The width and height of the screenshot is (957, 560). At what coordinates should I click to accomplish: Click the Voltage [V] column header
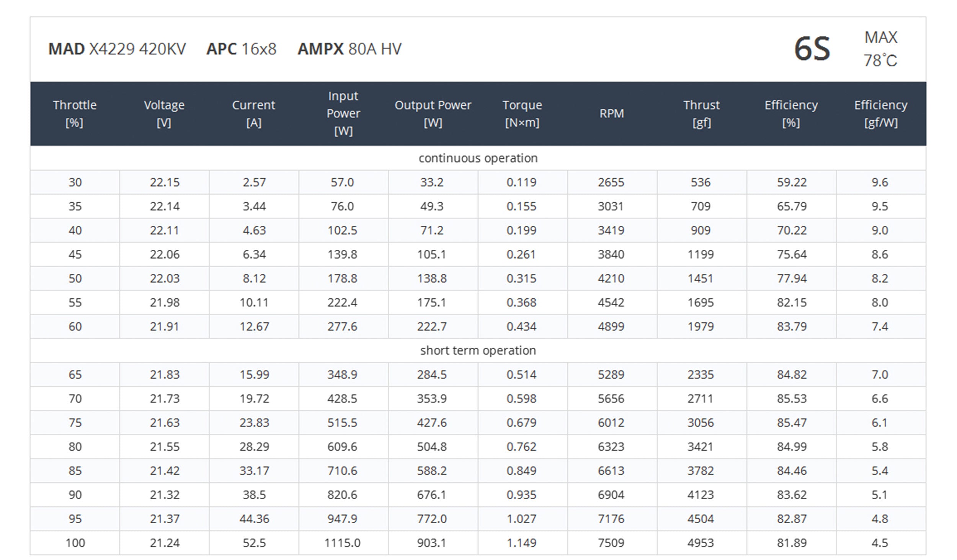tap(164, 114)
